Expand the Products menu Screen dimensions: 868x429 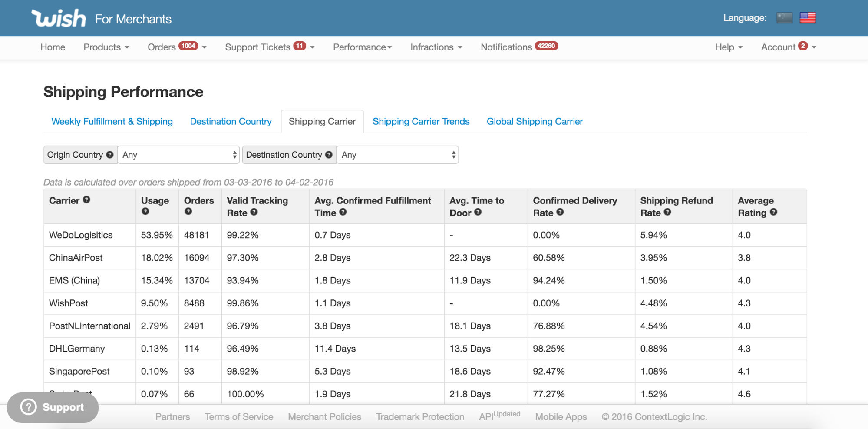tap(106, 47)
